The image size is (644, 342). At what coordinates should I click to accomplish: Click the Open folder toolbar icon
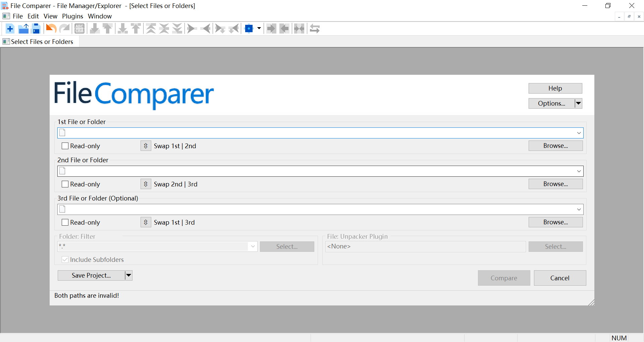coord(23,29)
